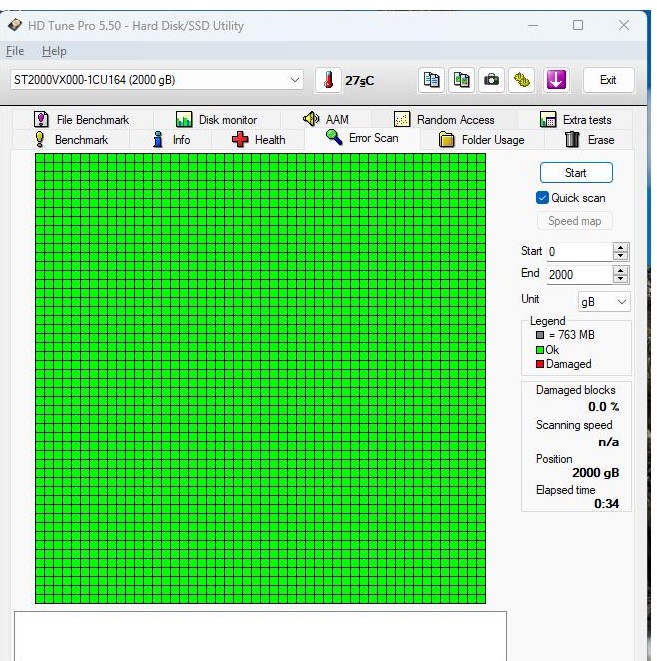657x661 pixels.
Task: Open the File menu
Action: tap(15, 51)
